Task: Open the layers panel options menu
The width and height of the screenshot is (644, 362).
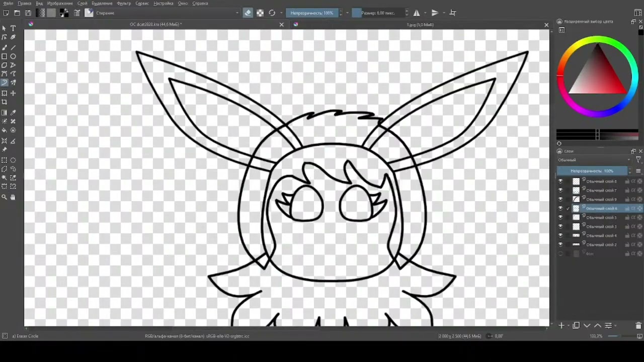Action: pyautogui.click(x=638, y=171)
